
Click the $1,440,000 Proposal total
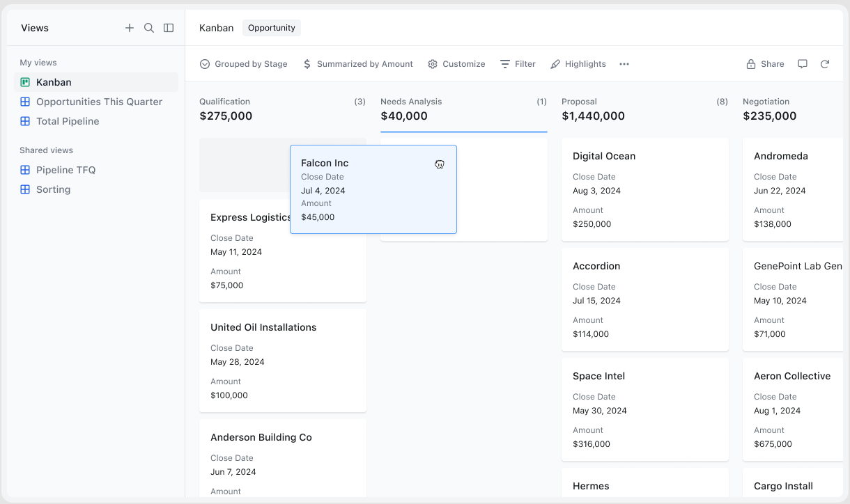(x=593, y=116)
